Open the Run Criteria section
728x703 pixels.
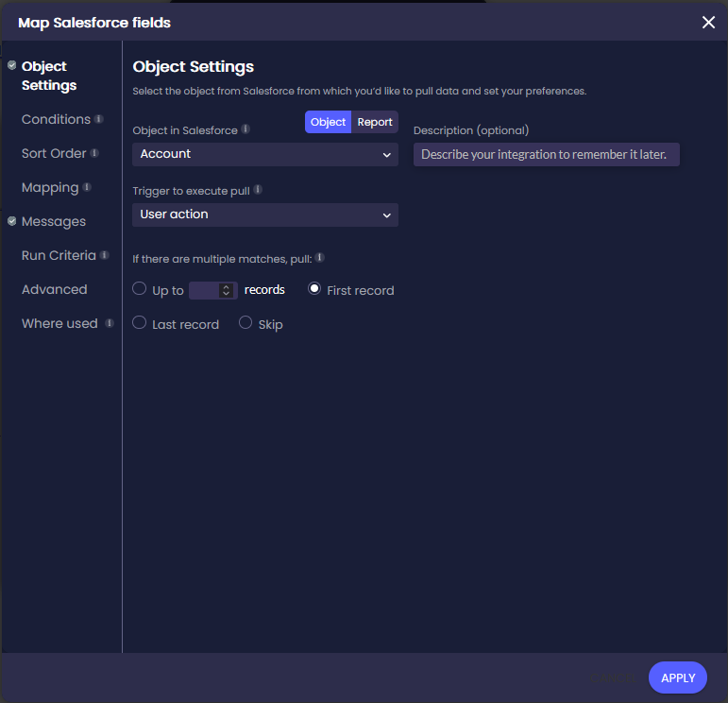[x=59, y=255]
